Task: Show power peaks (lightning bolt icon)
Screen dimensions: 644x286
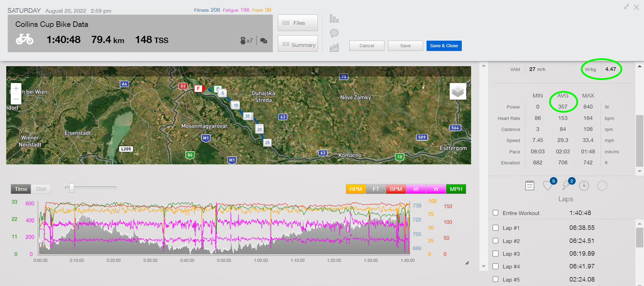Action: 566,185
